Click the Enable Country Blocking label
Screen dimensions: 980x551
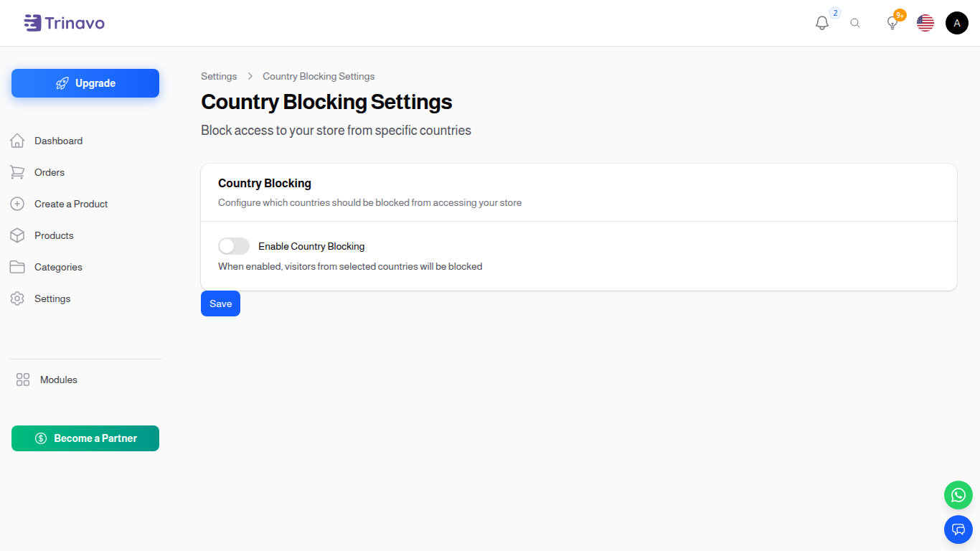click(x=311, y=246)
